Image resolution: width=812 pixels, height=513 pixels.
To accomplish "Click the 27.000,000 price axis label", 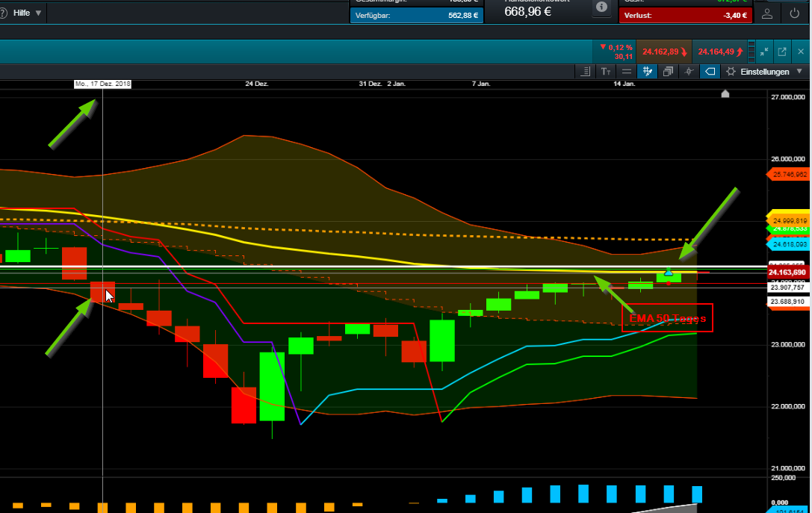I will (787, 97).
